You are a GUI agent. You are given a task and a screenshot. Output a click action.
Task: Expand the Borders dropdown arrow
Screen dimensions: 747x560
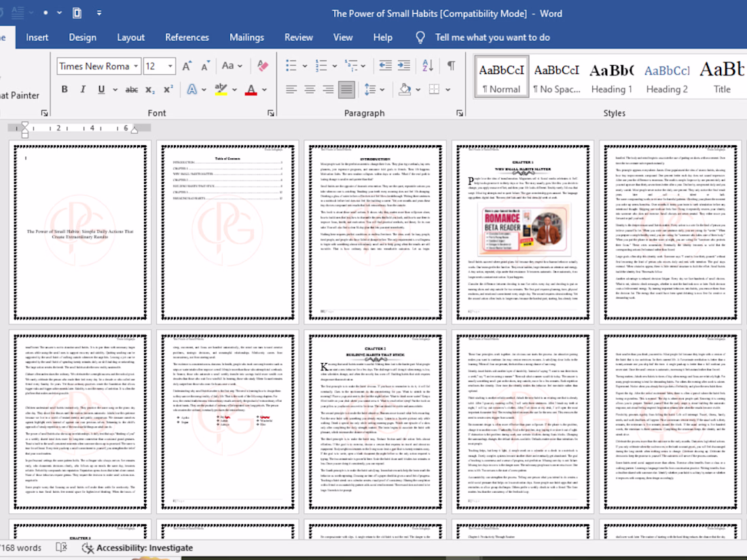point(448,90)
